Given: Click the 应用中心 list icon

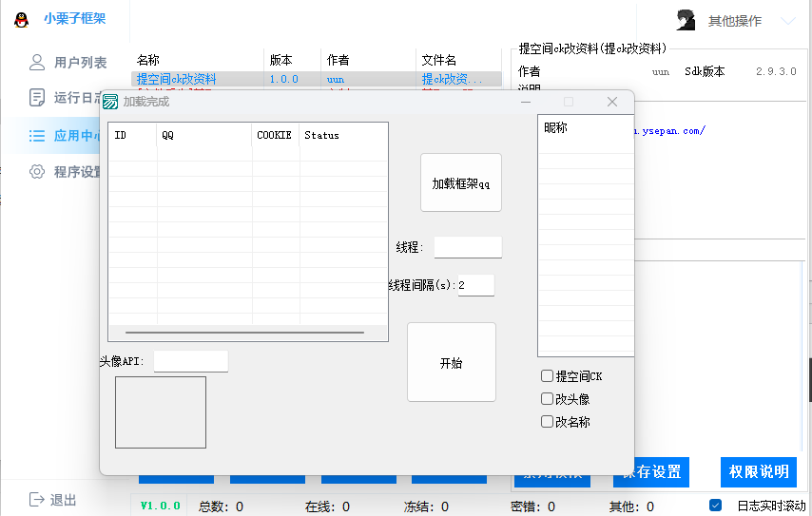Looking at the screenshot, I should (37, 136).
